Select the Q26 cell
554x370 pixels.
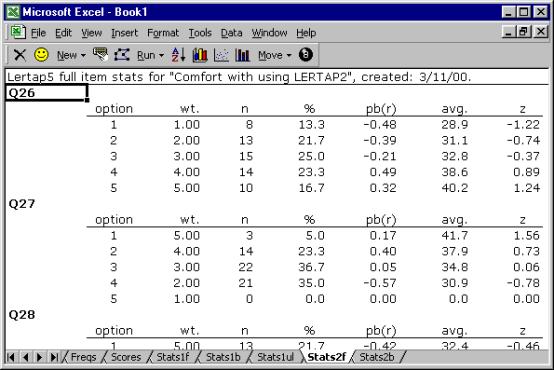click(x=46, y=93)
